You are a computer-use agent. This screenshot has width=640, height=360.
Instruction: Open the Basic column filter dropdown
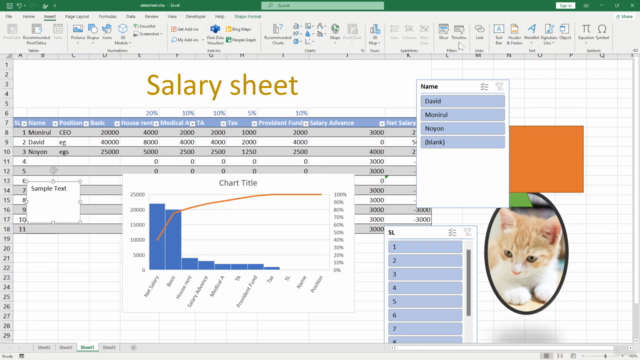pyautogui.click(x=117, y=123)
